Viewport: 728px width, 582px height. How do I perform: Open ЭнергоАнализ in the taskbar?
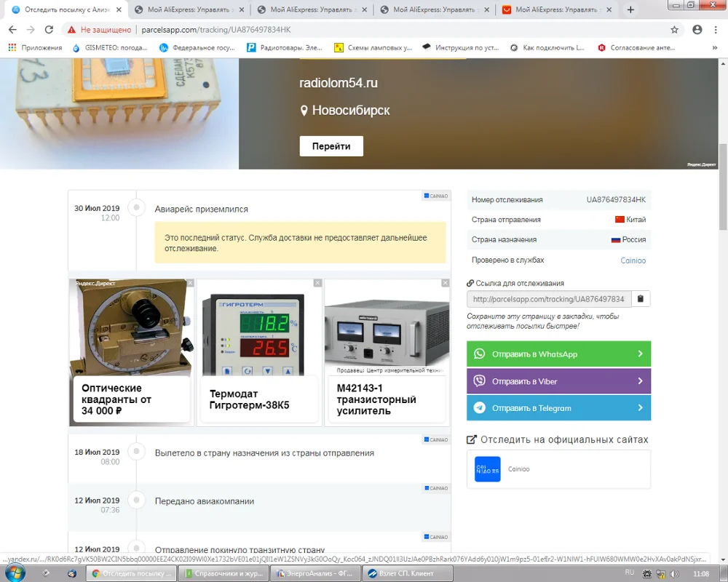pyautogui.click(x=316, y=574)
